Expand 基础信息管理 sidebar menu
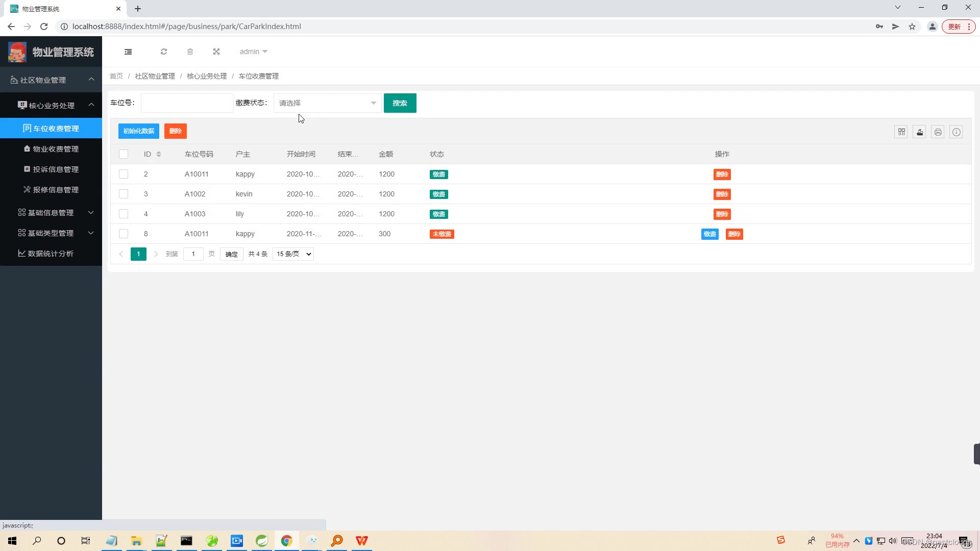Viewport: 980px width, 551px height. 51,213
